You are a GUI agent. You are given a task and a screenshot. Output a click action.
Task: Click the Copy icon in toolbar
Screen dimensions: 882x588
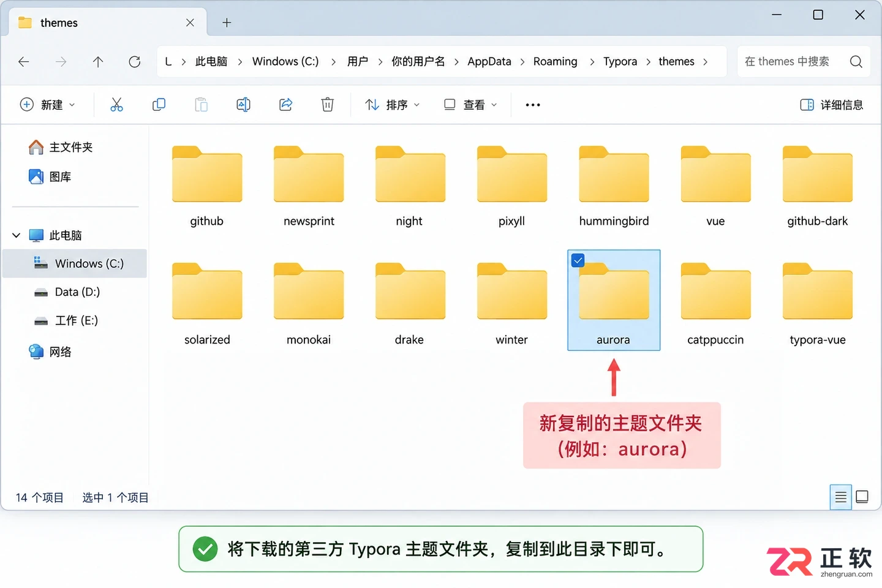[159, 105]
